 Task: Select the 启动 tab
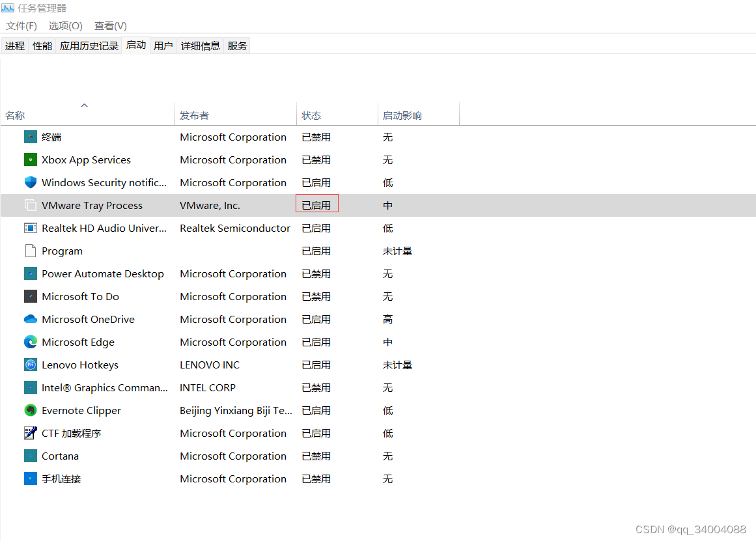pyautogui.click(x=136, y=45)
